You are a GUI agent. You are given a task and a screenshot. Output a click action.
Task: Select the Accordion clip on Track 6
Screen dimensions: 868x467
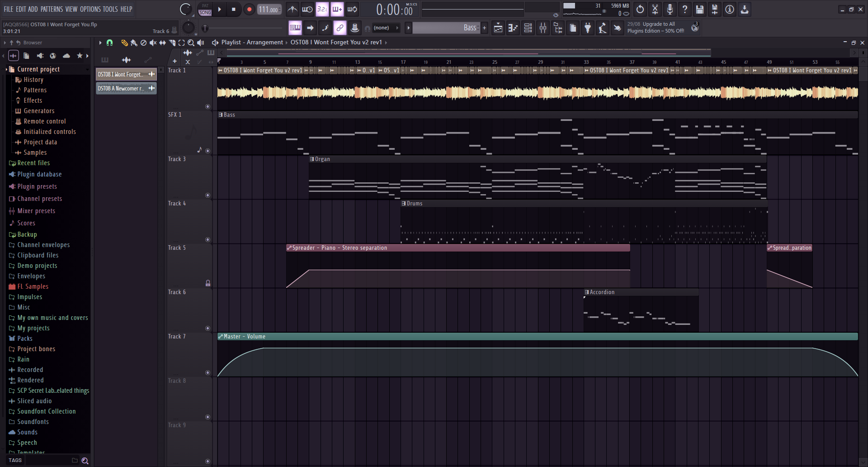(x=641, y=310)
